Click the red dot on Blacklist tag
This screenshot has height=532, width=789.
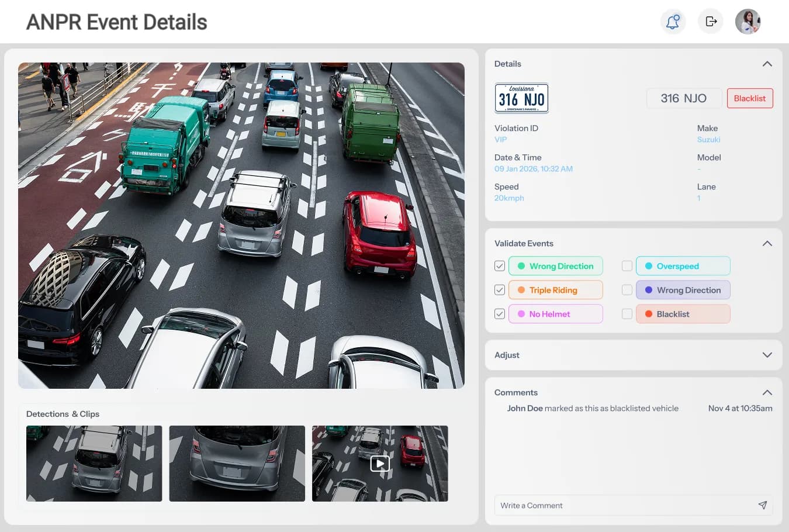coord(649,314)
